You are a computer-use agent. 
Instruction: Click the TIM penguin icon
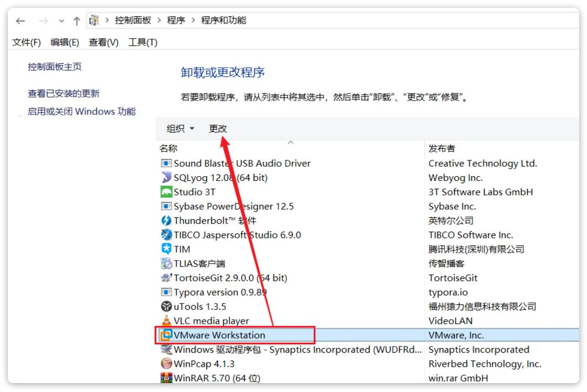click(166, 249)
